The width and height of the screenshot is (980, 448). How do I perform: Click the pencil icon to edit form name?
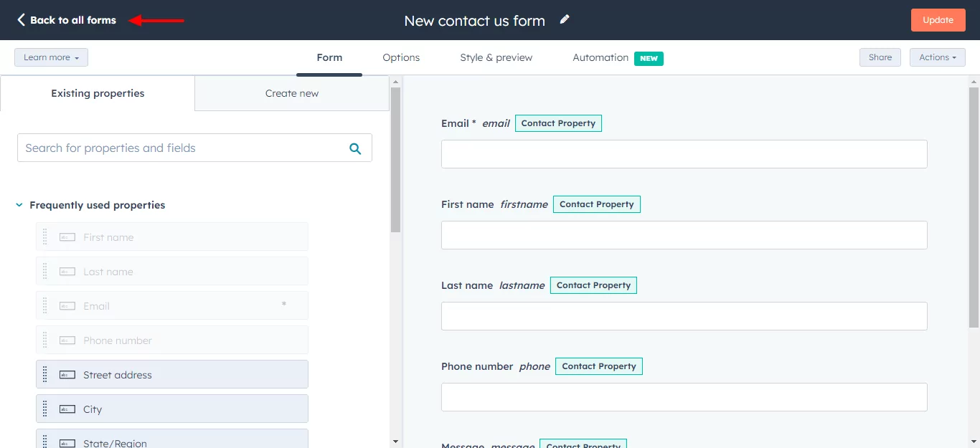[565, 20]
